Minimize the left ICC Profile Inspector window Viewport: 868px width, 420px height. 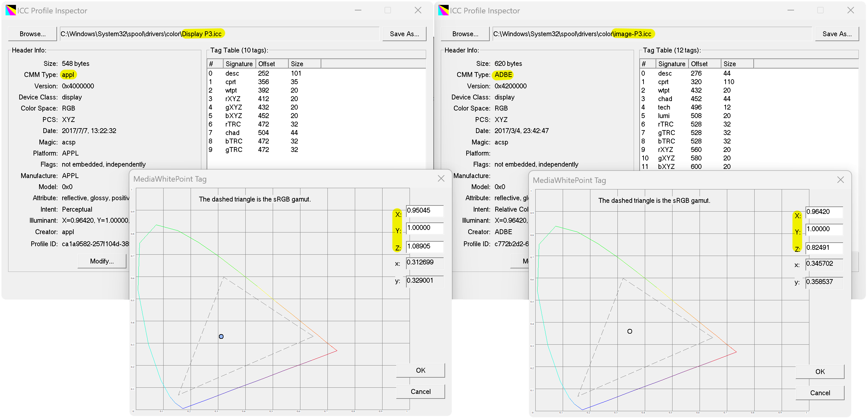point(358,10)
